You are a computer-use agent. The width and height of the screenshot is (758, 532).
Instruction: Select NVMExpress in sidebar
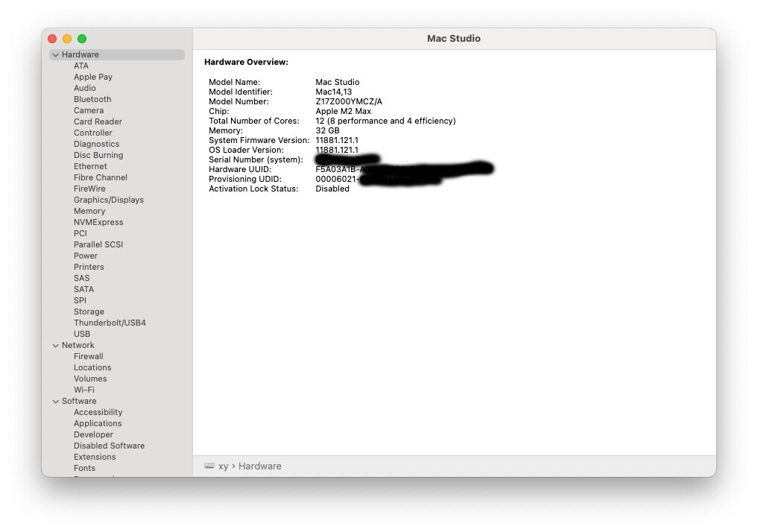[98, 222]
